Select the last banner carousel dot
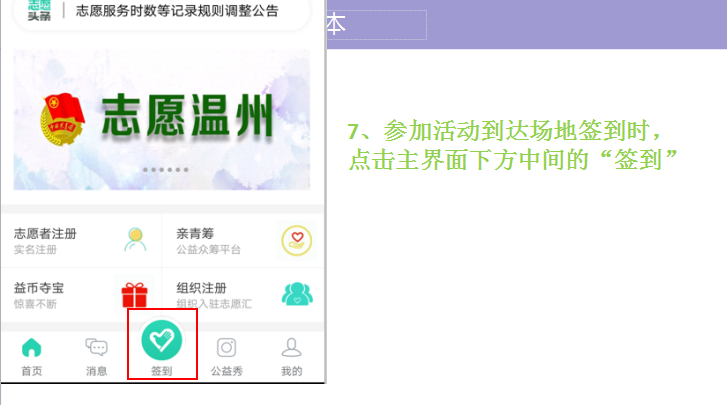Screen dimensions: 727x405 186,170
